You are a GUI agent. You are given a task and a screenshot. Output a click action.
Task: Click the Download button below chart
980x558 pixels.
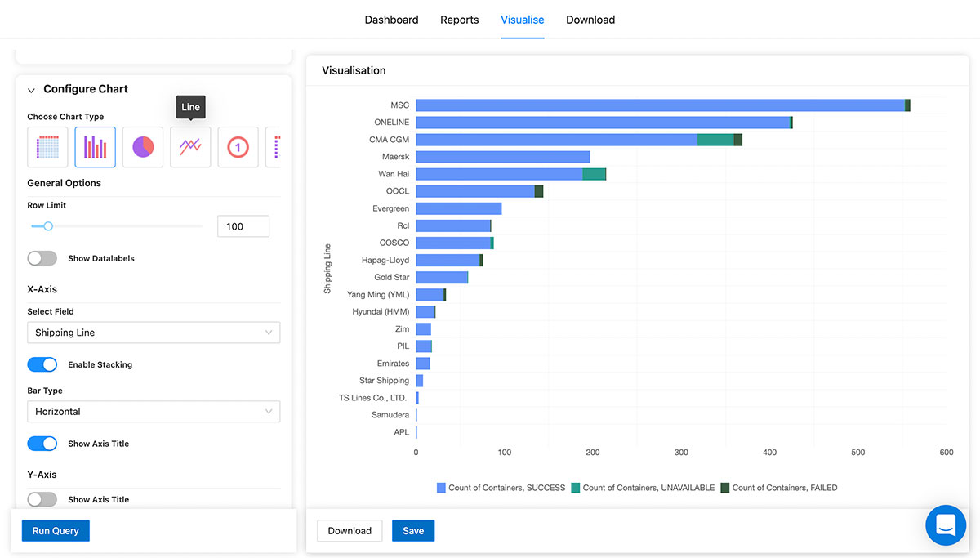click(350, 531)
